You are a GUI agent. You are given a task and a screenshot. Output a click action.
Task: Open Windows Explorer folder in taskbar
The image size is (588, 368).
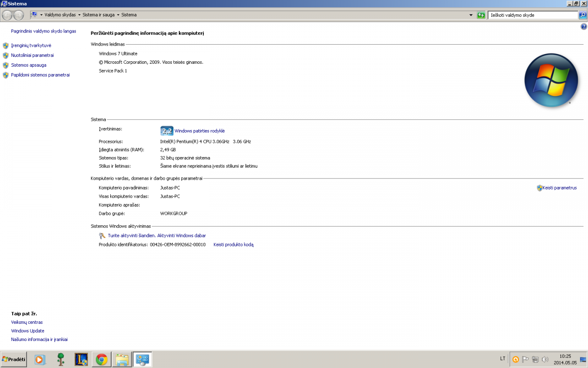(x=122, y=360)
